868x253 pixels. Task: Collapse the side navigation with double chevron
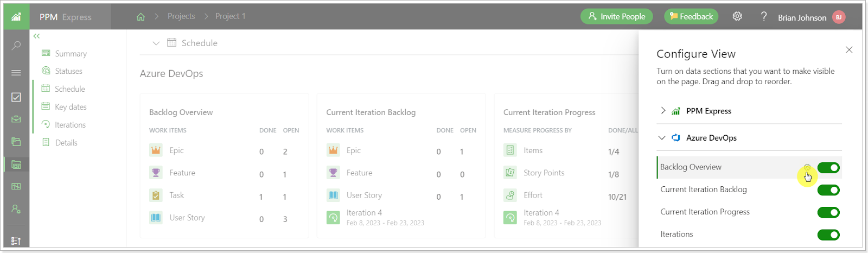point(36,36)
